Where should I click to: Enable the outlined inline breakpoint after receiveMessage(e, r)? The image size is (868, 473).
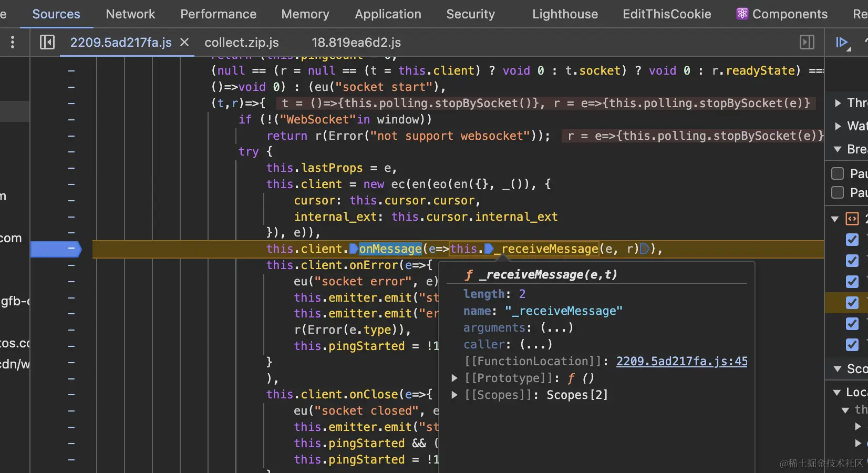[644, 249]
